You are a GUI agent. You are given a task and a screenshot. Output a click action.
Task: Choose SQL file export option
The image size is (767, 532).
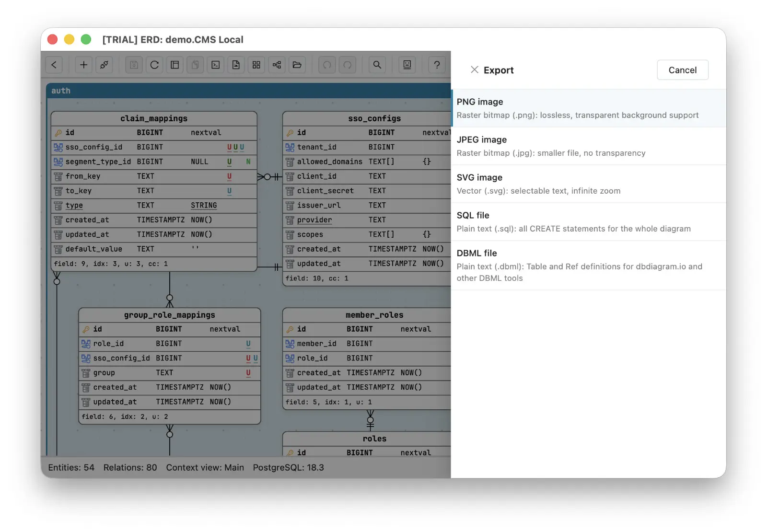(589, 222)
